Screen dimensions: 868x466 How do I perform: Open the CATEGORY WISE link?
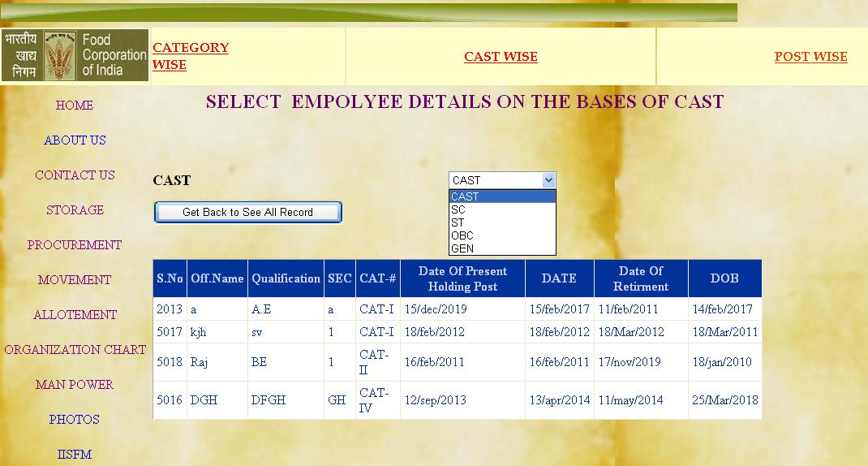coord(191,56)
